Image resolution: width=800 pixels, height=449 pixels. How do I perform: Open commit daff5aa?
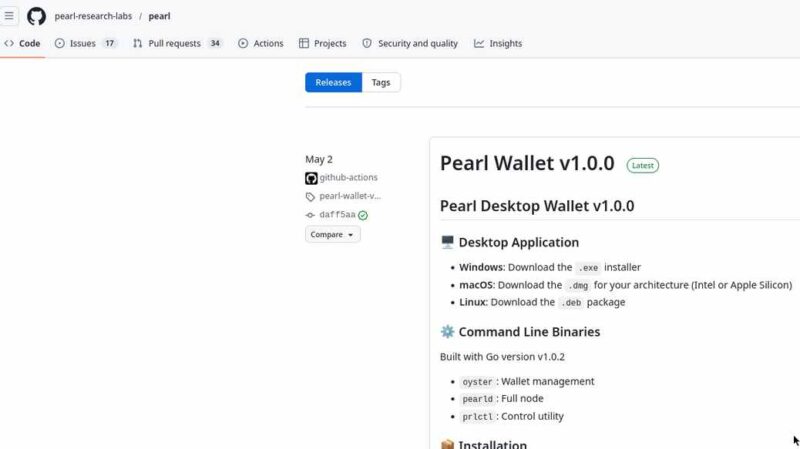pyautogui.click(x=337, y=214)
